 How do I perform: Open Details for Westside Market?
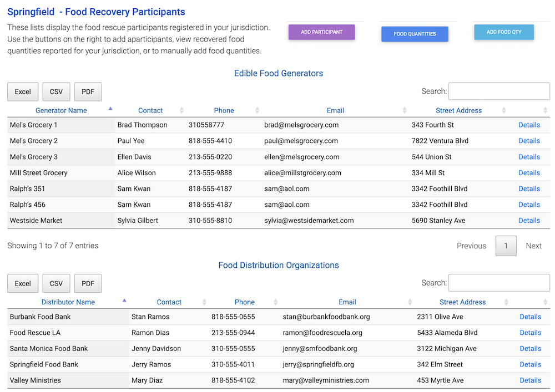coord(529,221)
